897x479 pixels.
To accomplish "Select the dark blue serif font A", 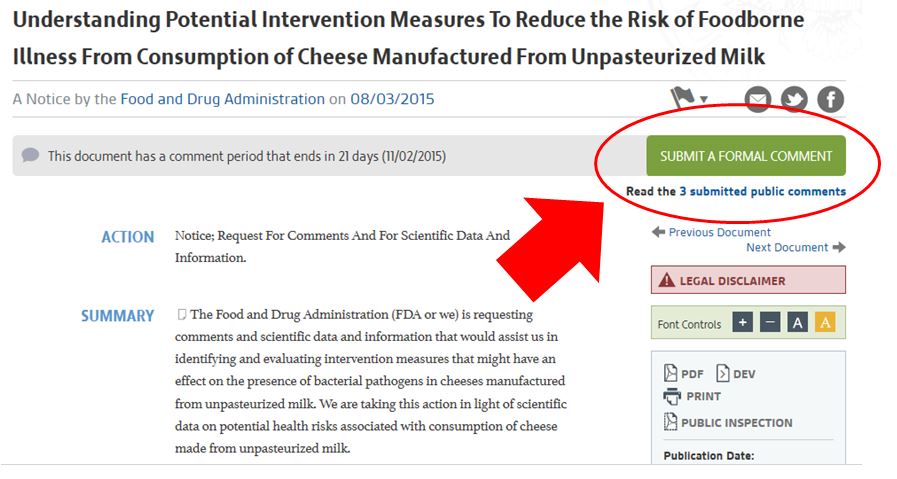I will click(797, 323).
